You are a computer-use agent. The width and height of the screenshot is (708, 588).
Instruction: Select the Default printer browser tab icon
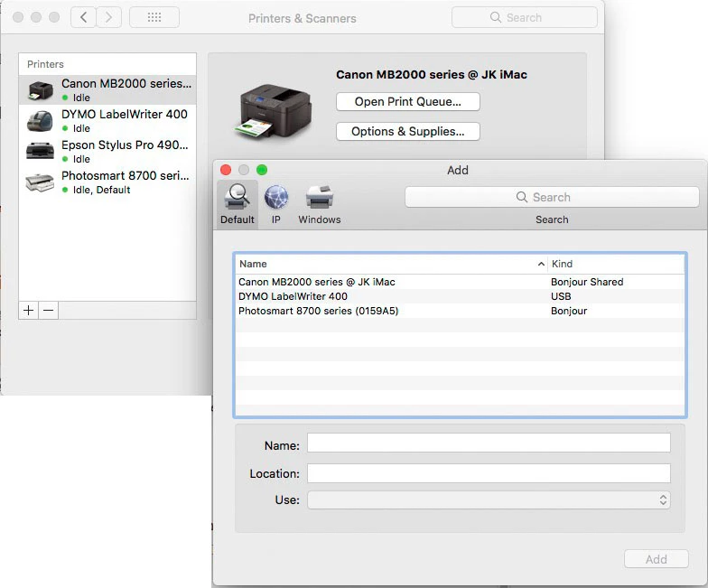click(237, 197)
